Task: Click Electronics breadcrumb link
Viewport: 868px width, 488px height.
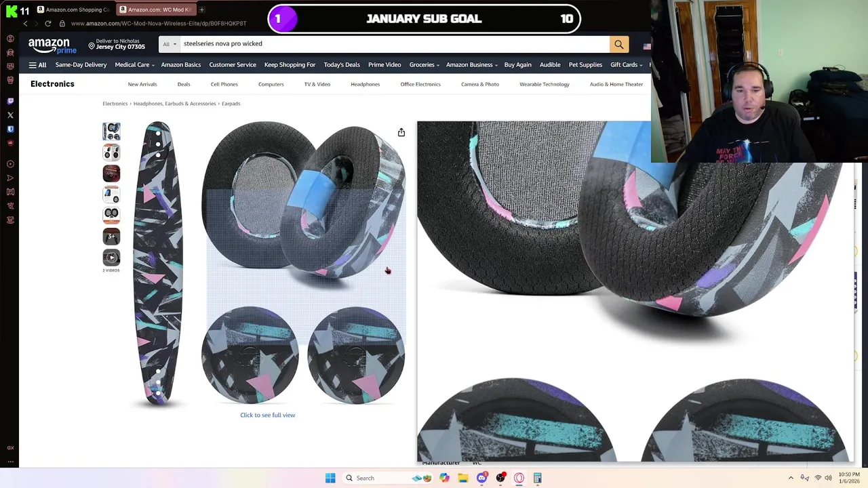Action: pos(115,104)
